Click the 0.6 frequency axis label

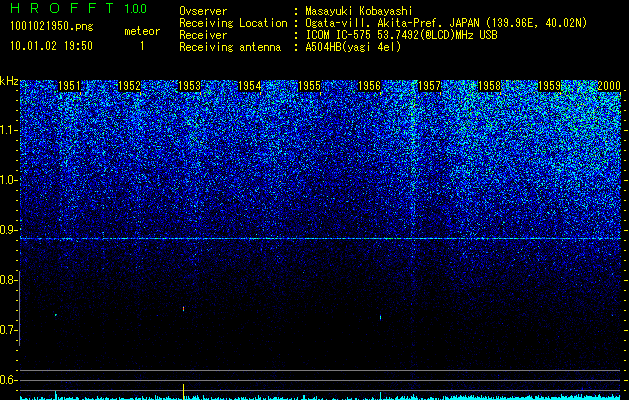click(x=8, y=380)
